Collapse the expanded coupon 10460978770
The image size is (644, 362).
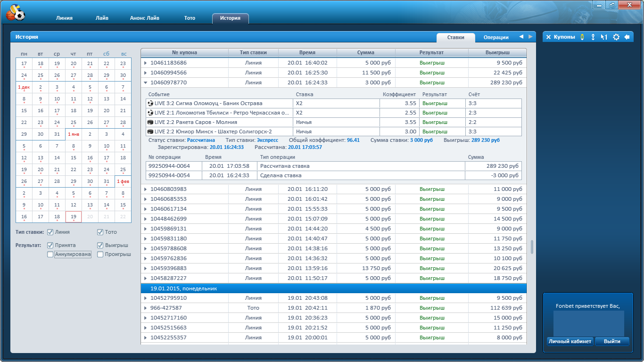point(145,82)
